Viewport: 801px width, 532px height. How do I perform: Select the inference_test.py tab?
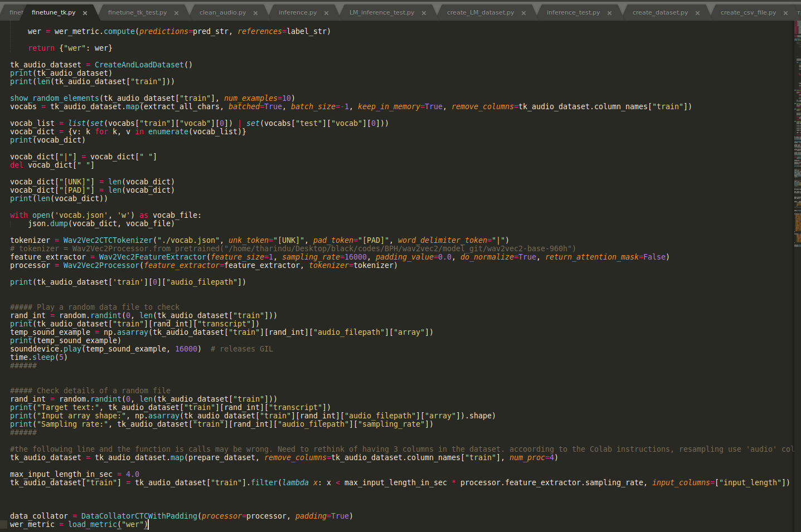pos(573,12)
